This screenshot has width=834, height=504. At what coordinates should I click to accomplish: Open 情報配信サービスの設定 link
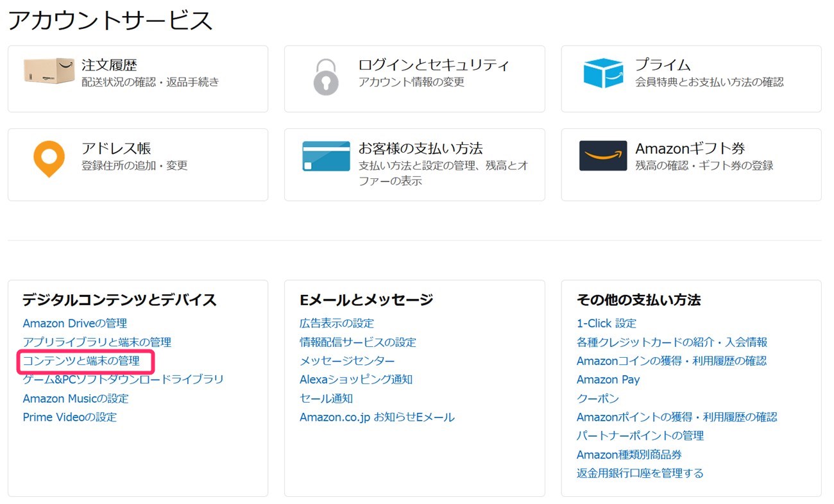click(358, 342)
